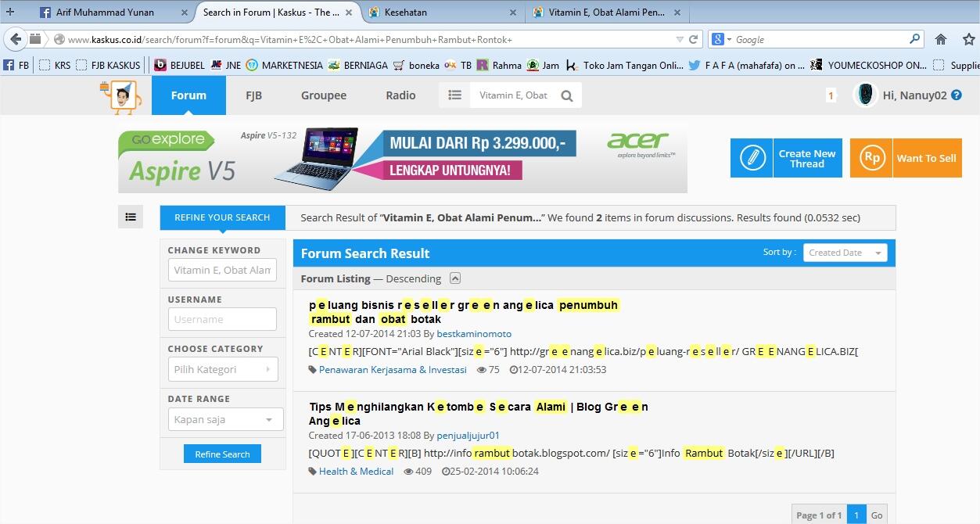Screen dimensions: 980x524
Task: Click the Acer Aspire V5 banner ad
Action: pos(403,158)
